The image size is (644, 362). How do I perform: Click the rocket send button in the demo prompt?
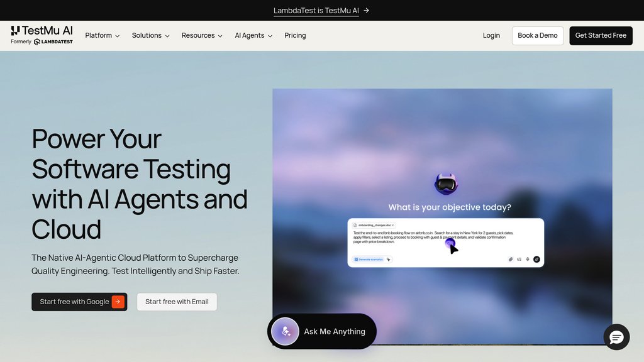[536, 260]
